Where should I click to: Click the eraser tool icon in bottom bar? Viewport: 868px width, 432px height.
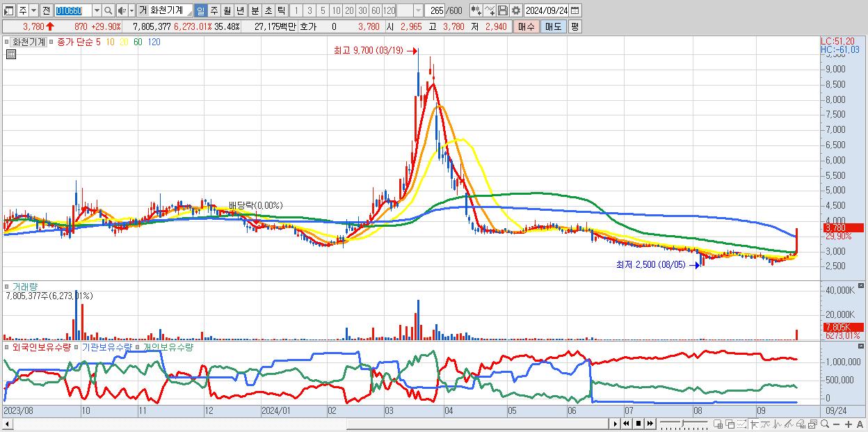(801, 424)
